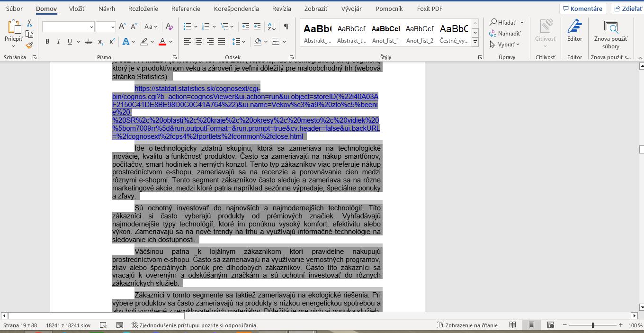Click the horizontal scrollbar thumb
The image size is (644, 333).
(x=97, y=315)
